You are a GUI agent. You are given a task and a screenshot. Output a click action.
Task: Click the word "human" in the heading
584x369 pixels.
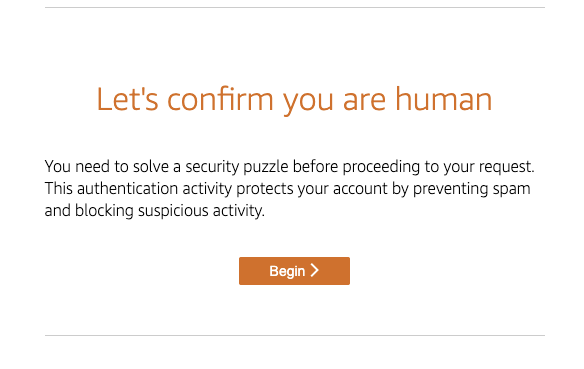pyautogui.click(x=444, y=99)
